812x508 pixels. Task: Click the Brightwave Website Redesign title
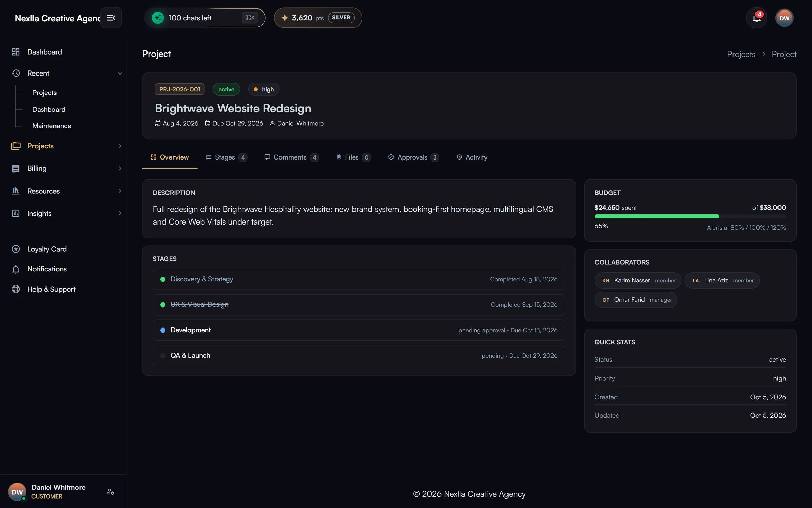coord(233,108)
